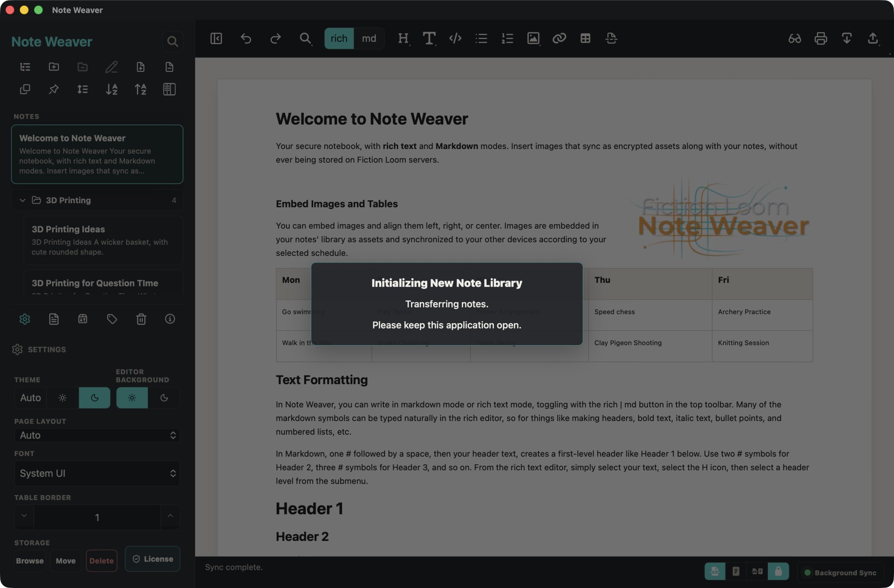The width and height of the screenshot is (894, 588).
Task: Pin the selected note
Action: click(x=54, y=89)
